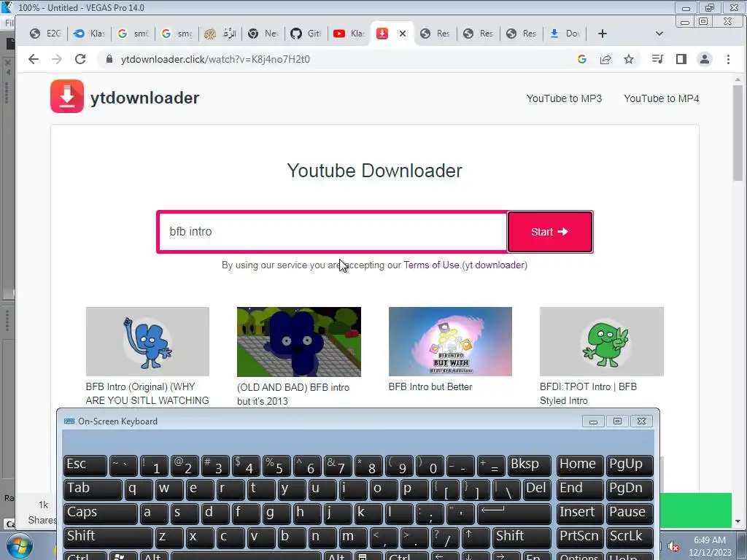Switch to the Arabic-titled tab

coord(220,34)
